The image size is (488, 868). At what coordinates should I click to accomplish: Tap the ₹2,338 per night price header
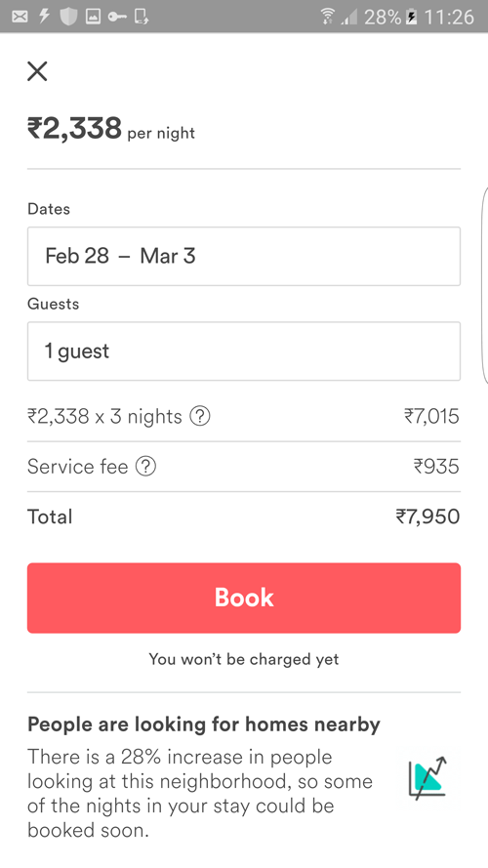(111, 129)
